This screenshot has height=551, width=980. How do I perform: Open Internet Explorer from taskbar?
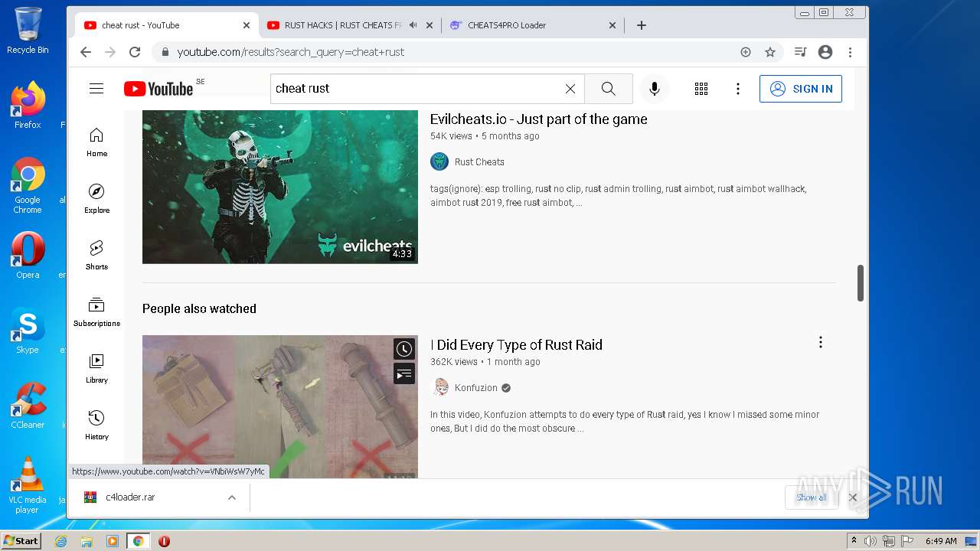61,541
